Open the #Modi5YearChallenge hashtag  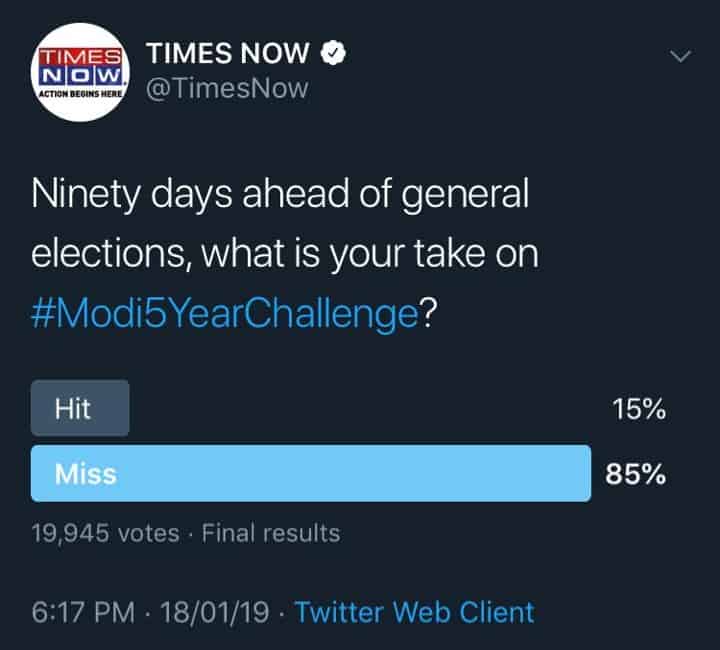click(223, 312)
